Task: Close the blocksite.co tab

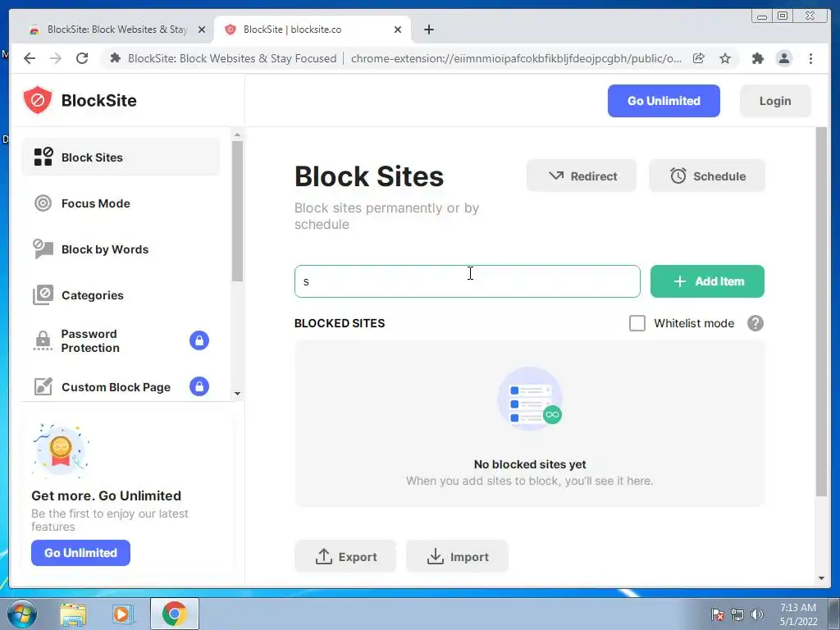Action: coord(398,30)
